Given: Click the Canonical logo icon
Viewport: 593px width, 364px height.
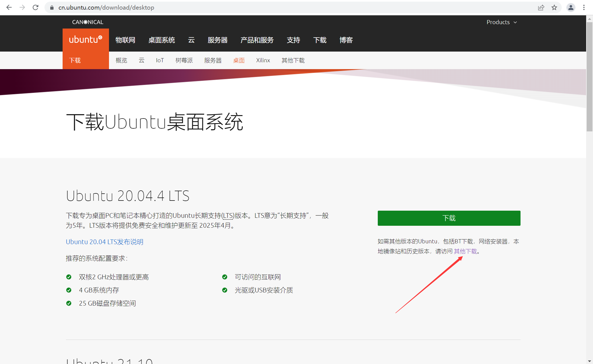Looking at the screenshot, I should [x=87, y=22].
